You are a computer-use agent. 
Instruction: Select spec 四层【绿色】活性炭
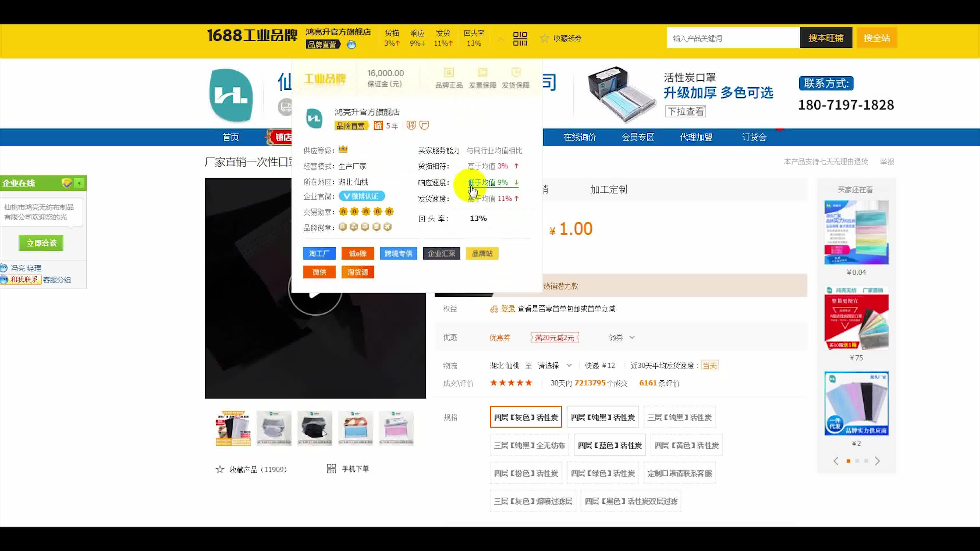[603, 473]
